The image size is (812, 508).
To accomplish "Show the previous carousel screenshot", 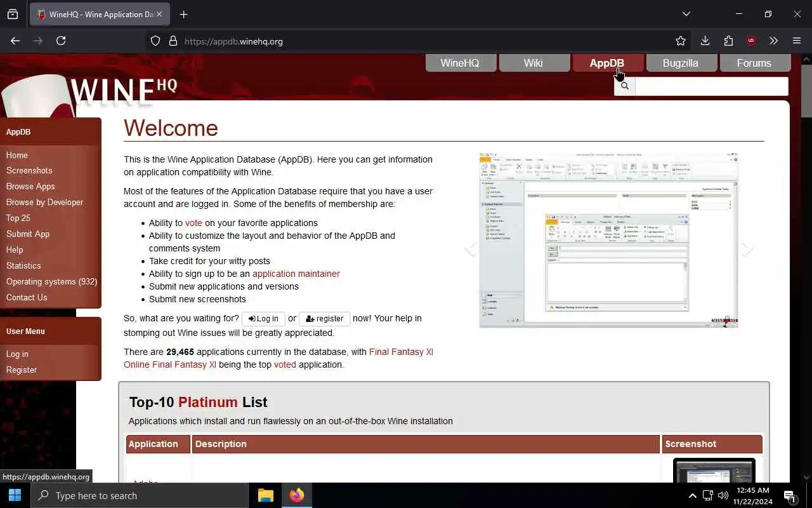I will (x=470, y=249).
